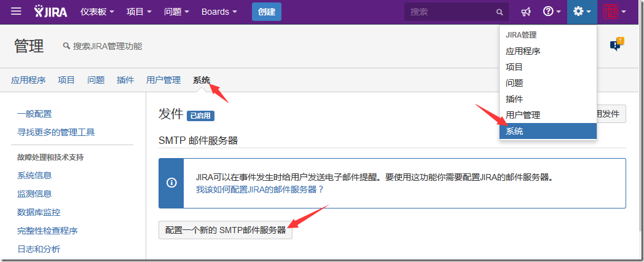Open the hamburger sidebar menu
This screenshot has width=644, height=262.
(x=16, y=12)
